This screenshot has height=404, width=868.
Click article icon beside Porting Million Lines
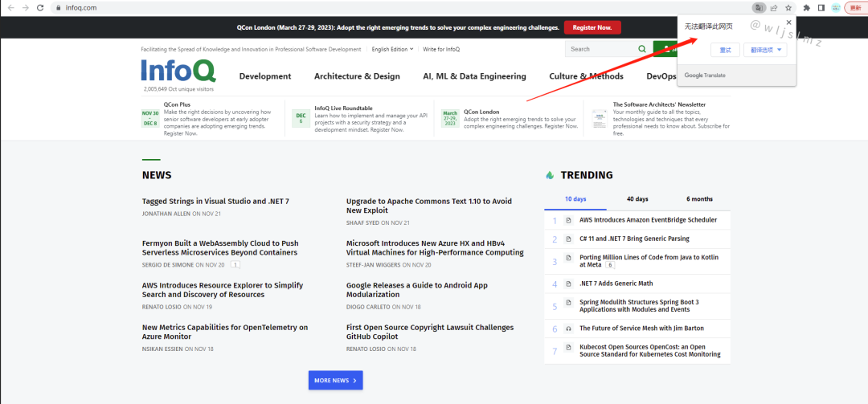point(568,258)
